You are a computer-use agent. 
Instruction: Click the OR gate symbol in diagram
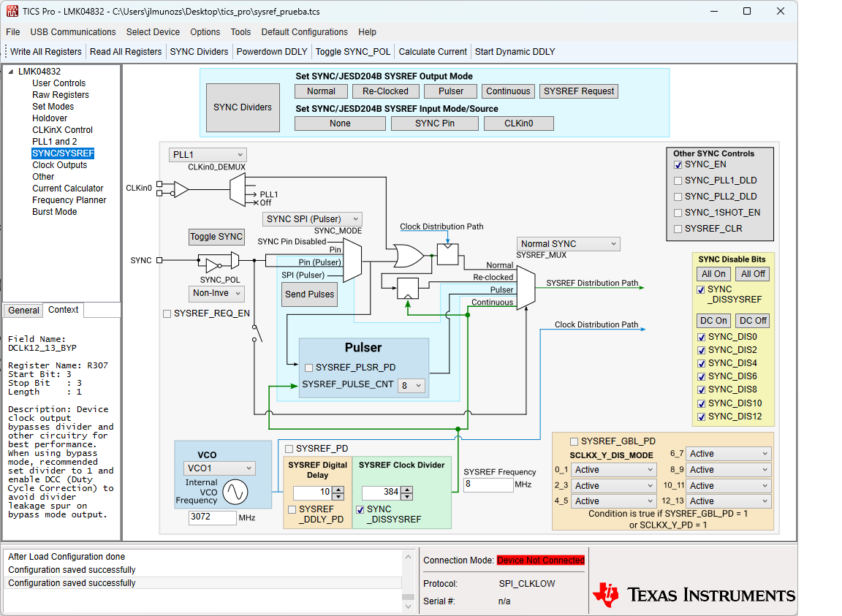(x=408, y=256)
